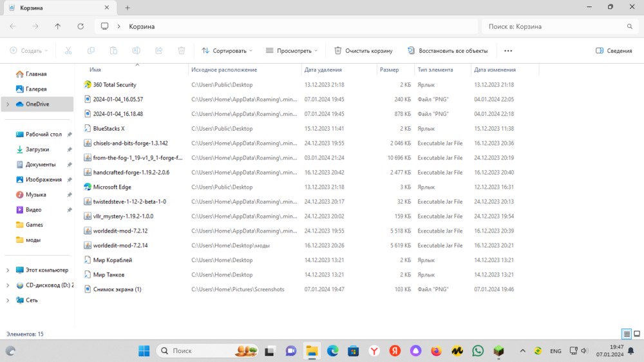Expand the OneDrive tree node
Image resolution: width=644 pixels, height=362 pixels.
click(x=8, y=104)
